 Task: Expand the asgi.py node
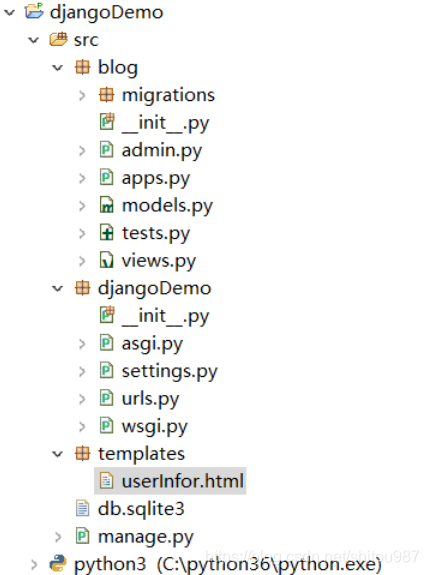pyautogui.click(x=82, y=344)
